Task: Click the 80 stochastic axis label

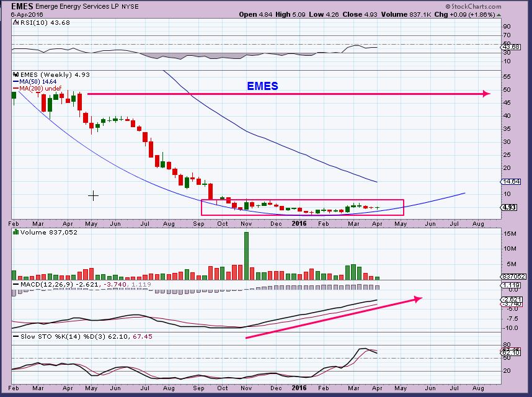Action: (x=507, y=345)
